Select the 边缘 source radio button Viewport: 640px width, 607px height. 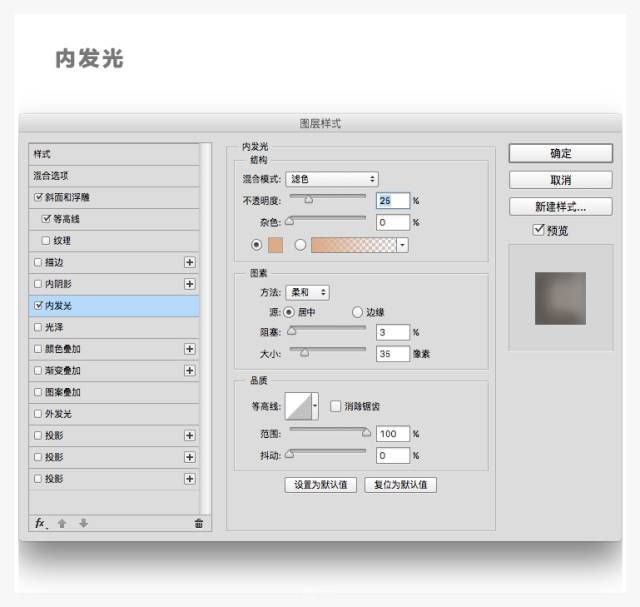pos(357,312)
